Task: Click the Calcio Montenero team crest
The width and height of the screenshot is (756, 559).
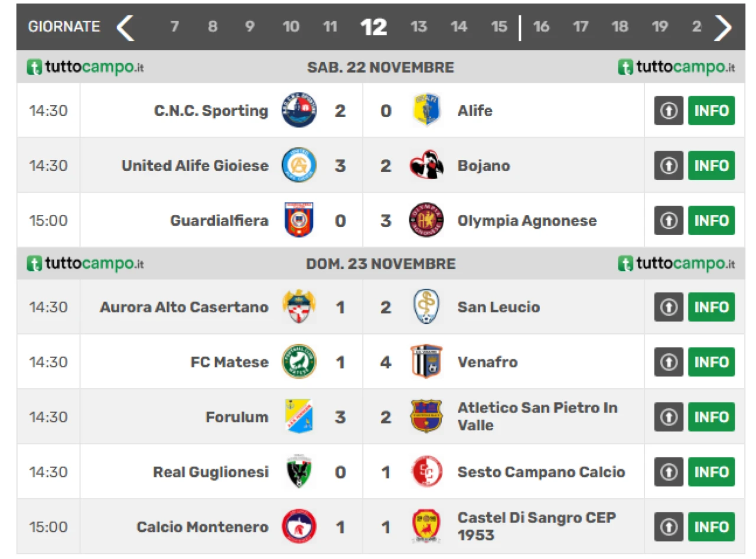Action: coord(299,526)
